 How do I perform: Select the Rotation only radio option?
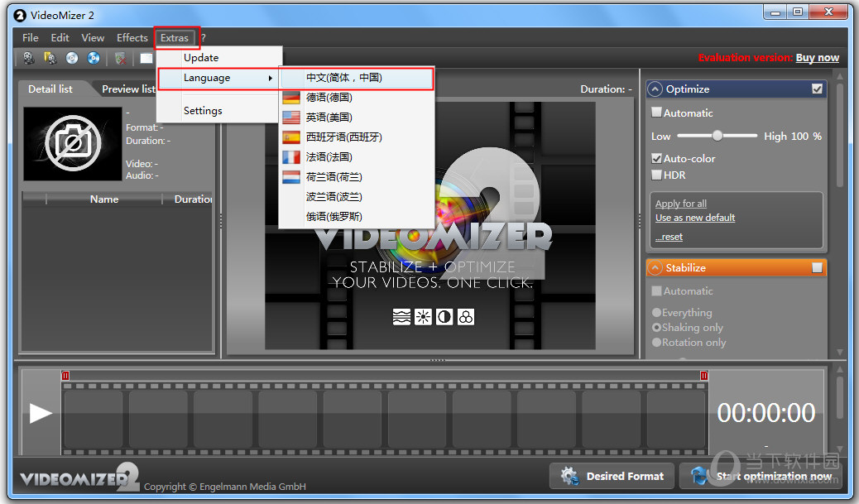pyautogui.click(x=656, y=342)
